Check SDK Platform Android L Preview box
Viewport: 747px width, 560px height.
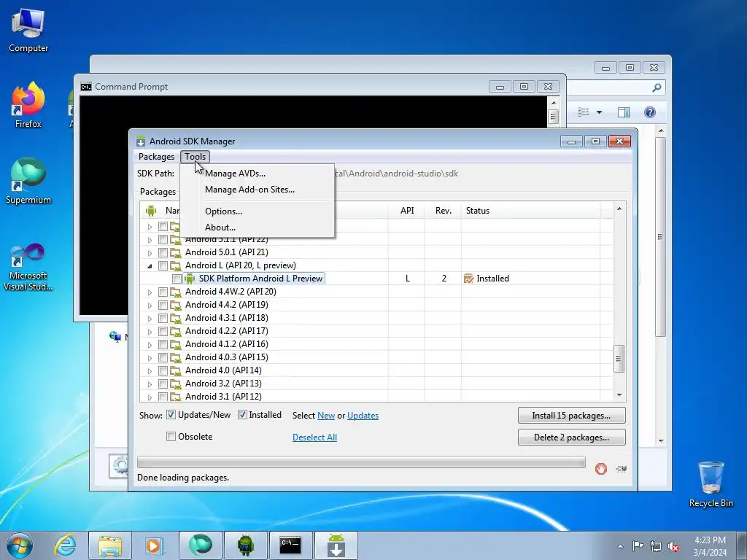tap(177, 279)
